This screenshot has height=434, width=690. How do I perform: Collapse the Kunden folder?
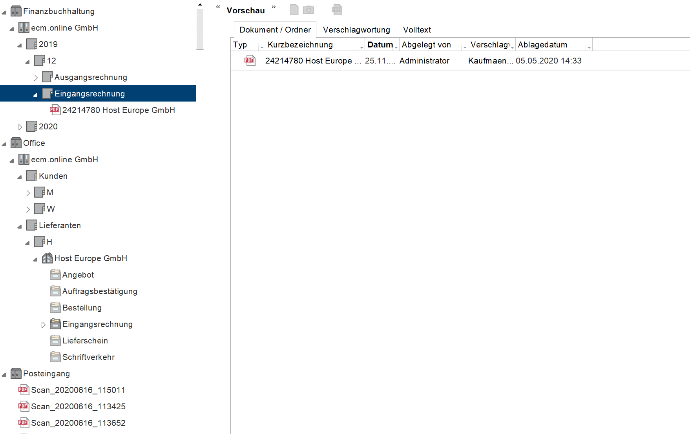pos(19,176)
